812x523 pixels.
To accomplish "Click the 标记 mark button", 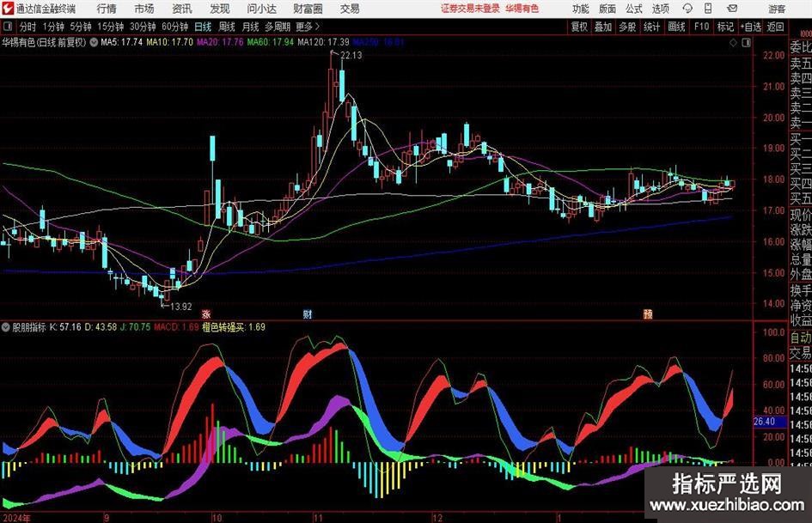I will [725, 27].
